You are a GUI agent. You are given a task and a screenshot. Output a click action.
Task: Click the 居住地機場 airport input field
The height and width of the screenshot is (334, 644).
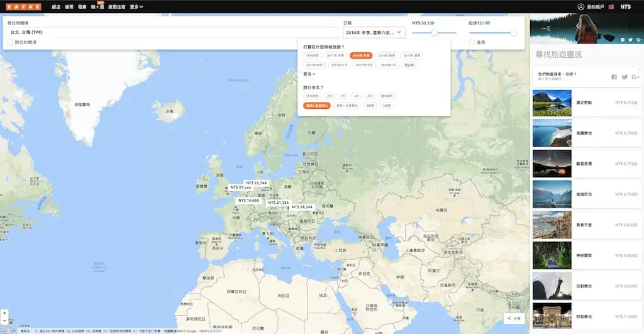pyautogui.click(x=172, y=33)
